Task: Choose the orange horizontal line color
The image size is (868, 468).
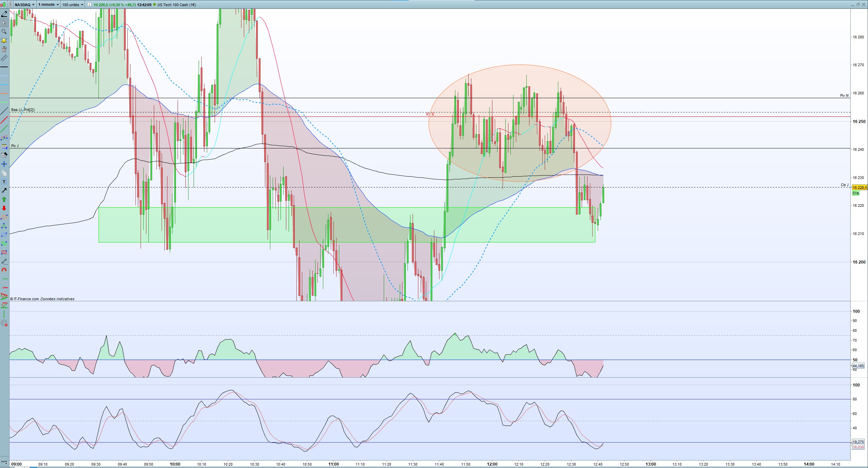Action: 4,93
